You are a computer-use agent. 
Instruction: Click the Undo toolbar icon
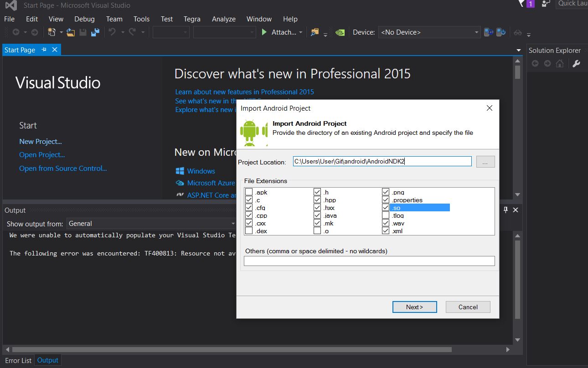[112, 32]
